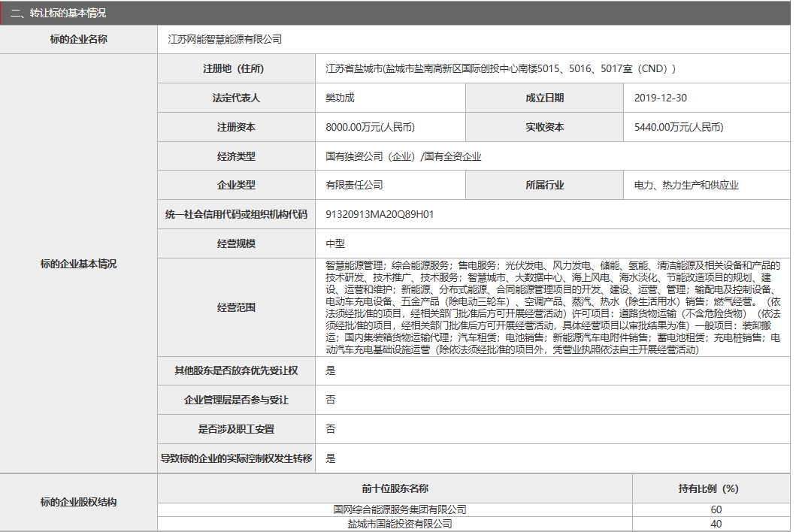Viewport: 796px width, 532px height.
Task: Click the column header 前十位股东名称
Action: 397,487
